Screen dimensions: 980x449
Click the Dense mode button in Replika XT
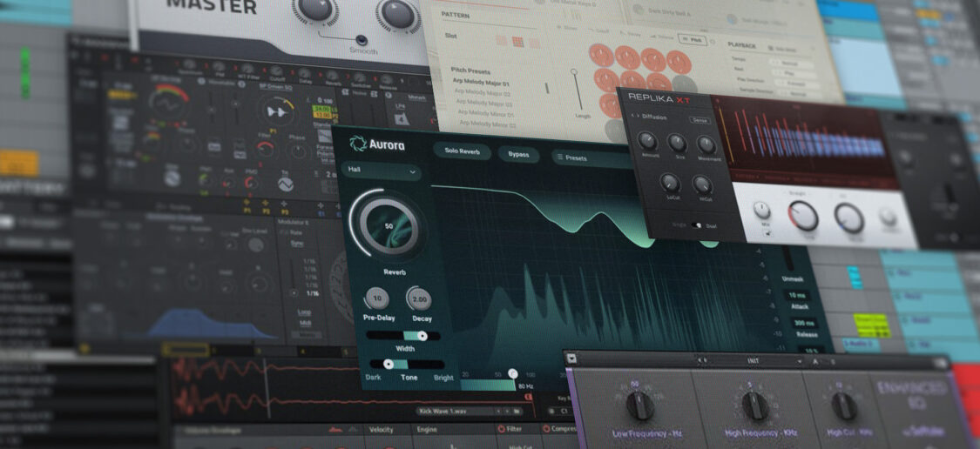(700, 120)
